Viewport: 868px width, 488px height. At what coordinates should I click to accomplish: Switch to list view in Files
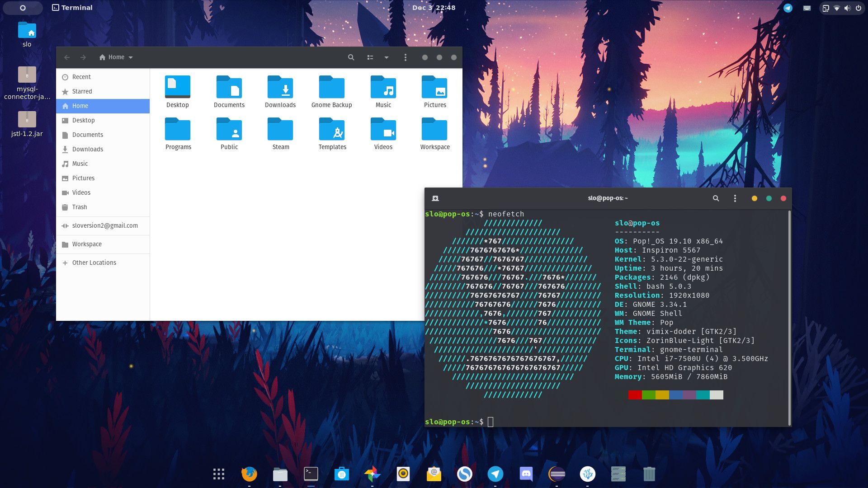tap(370, 57)
